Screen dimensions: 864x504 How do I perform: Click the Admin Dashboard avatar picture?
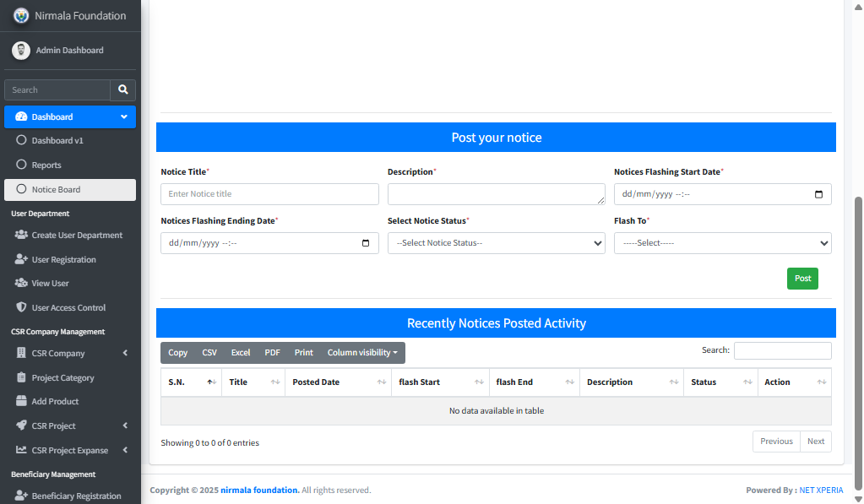click(x=21, y=51)
